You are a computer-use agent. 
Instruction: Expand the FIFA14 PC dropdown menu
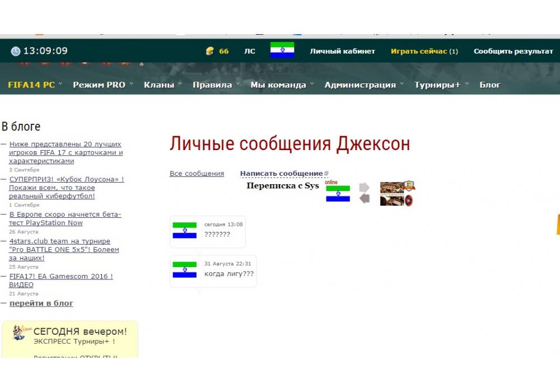point(35,85)
